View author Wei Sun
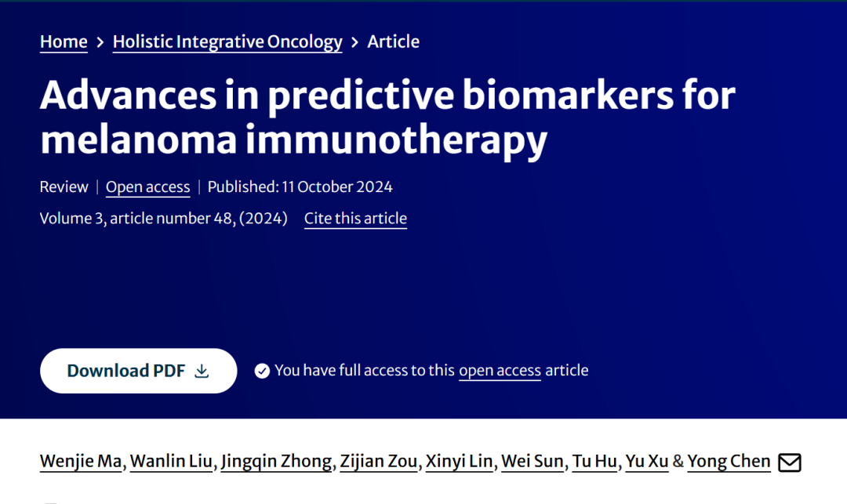This screenshot has width=847, height=504. (533, 462)
